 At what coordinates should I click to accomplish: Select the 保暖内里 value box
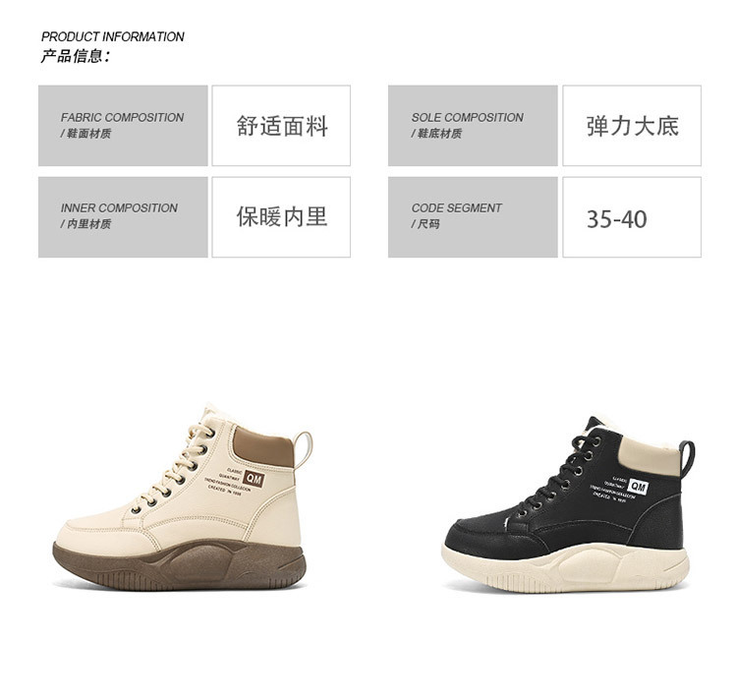click(281, 217)
